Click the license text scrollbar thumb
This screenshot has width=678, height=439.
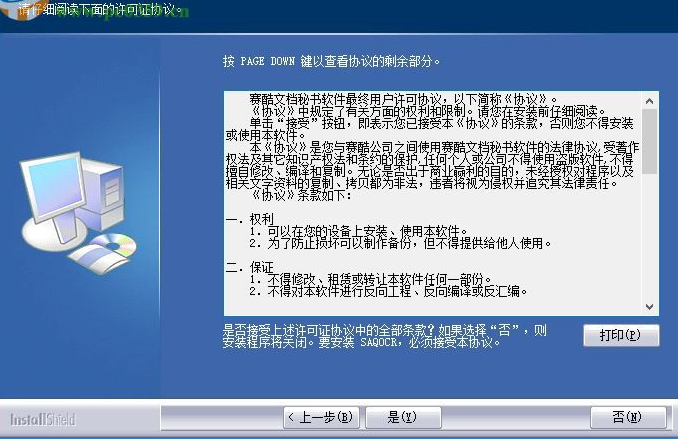click(x=649, y=141)
